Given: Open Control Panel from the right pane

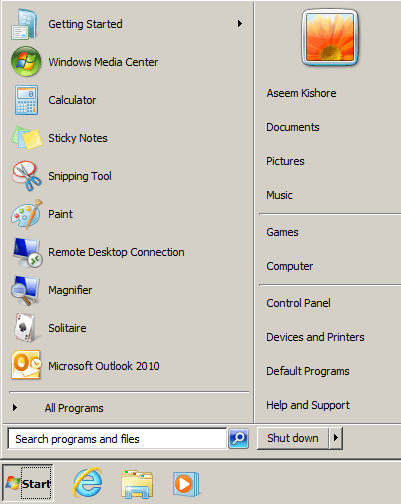Looking at the screenshot, I should click(298, 303).
